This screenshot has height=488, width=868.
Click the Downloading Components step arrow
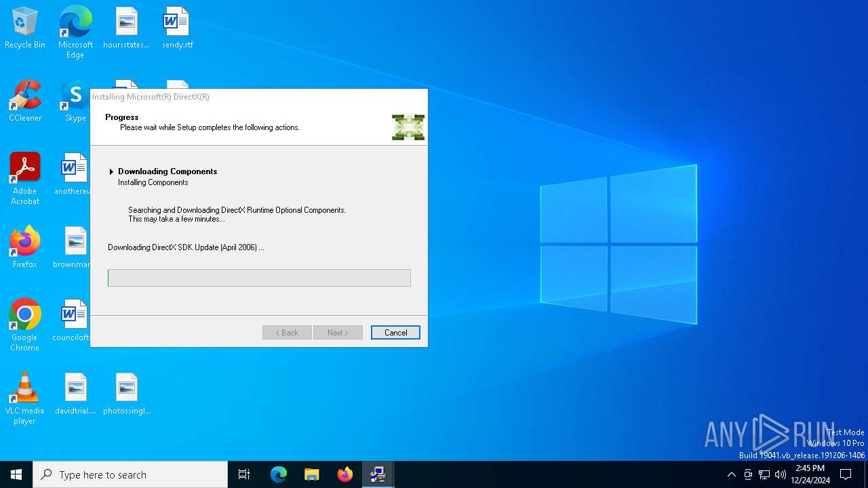coord(111,172)
